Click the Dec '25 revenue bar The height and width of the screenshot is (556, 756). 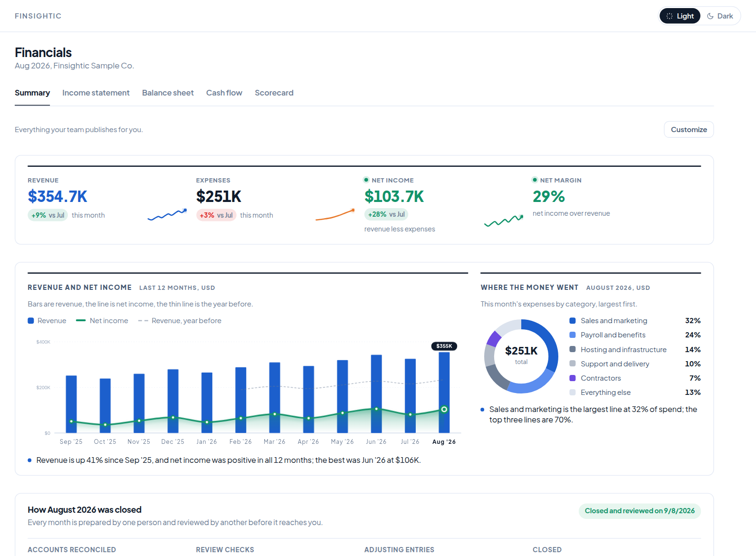point(173,401)
